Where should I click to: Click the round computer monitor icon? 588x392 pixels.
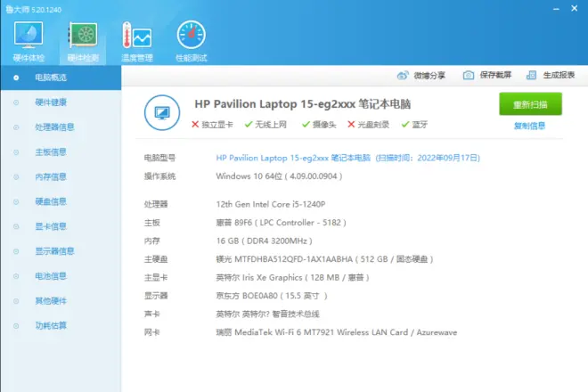click(x=162, y=112)
